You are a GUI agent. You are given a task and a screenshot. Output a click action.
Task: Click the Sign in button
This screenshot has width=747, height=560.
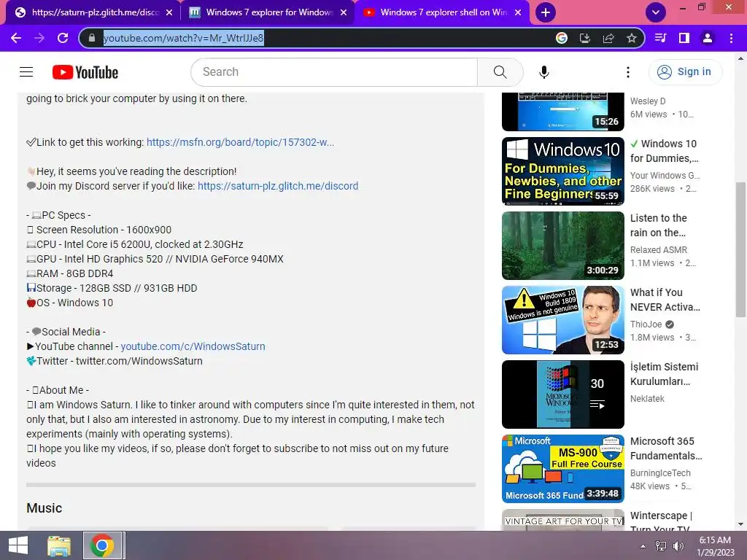coord(686,72)
